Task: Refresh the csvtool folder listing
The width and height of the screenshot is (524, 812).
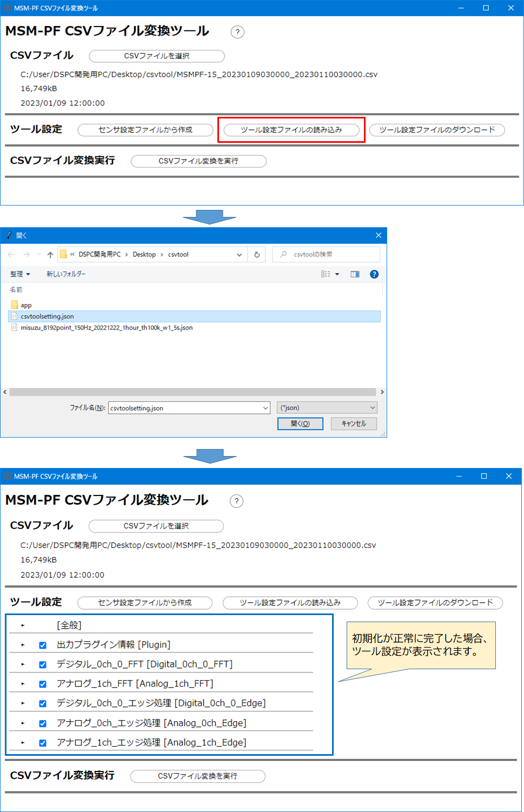Action: click(x=257, y=254)
